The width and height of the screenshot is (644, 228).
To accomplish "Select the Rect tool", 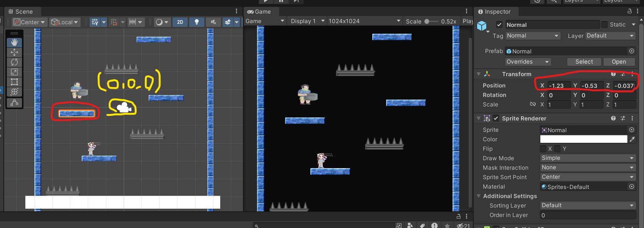I will coord(14,82).
